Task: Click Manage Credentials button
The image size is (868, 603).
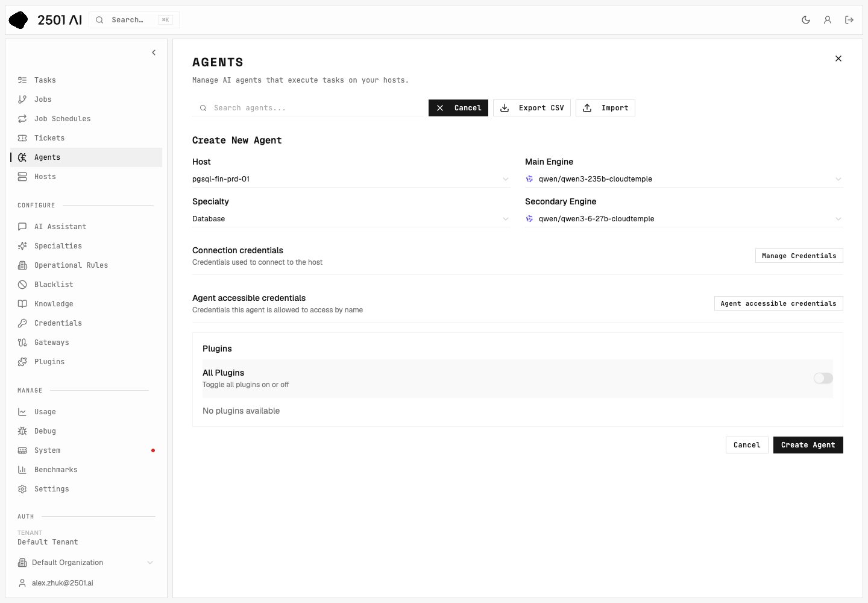Action: tap(799, 256)
